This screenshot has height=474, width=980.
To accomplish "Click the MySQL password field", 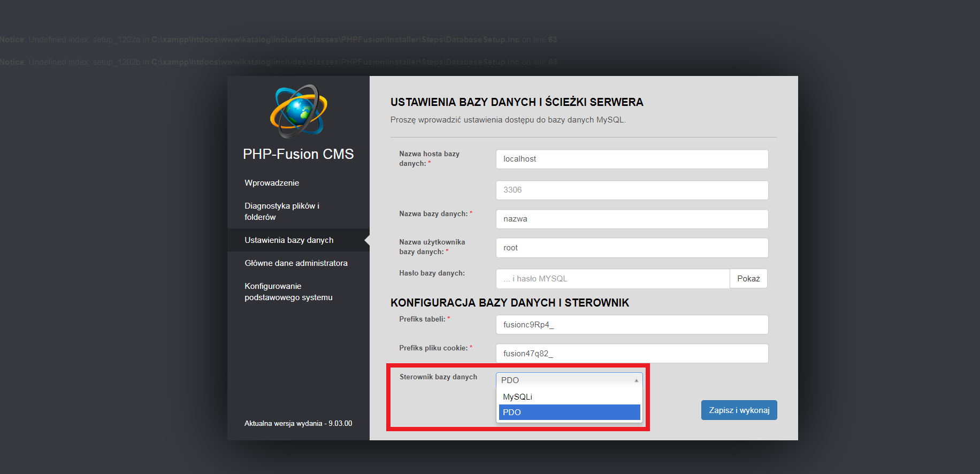I will click(612, 279).
